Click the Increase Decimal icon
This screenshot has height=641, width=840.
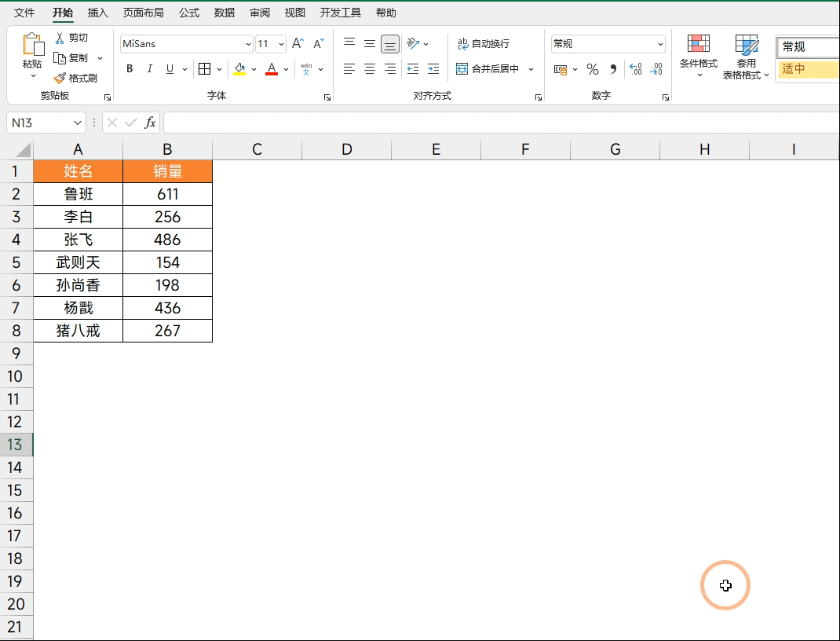(635, 69)
